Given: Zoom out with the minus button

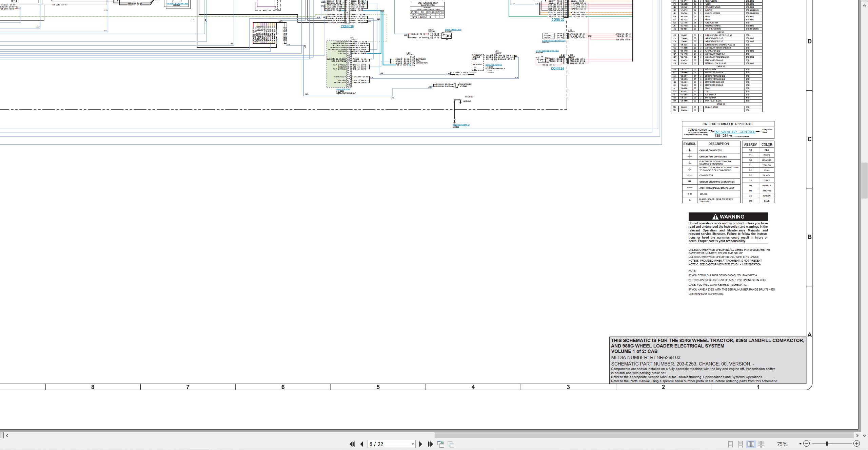Looking at the screenshot, I should (806, 444).
